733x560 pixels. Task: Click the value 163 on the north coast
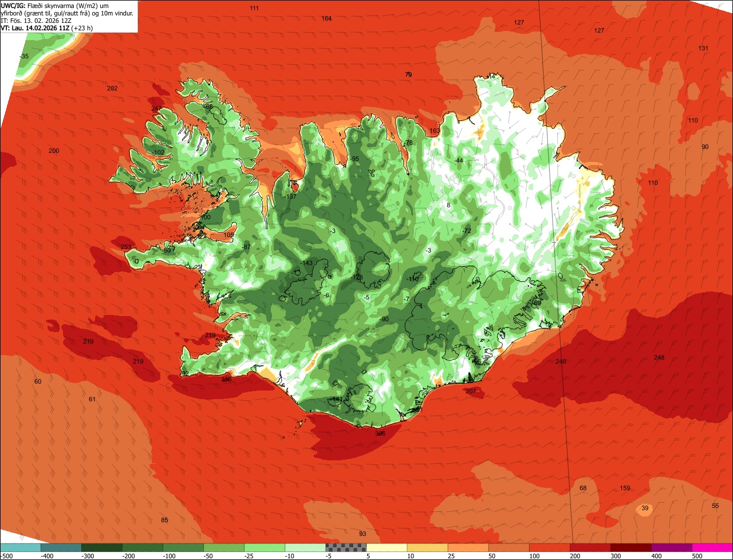tap(435, 131)
